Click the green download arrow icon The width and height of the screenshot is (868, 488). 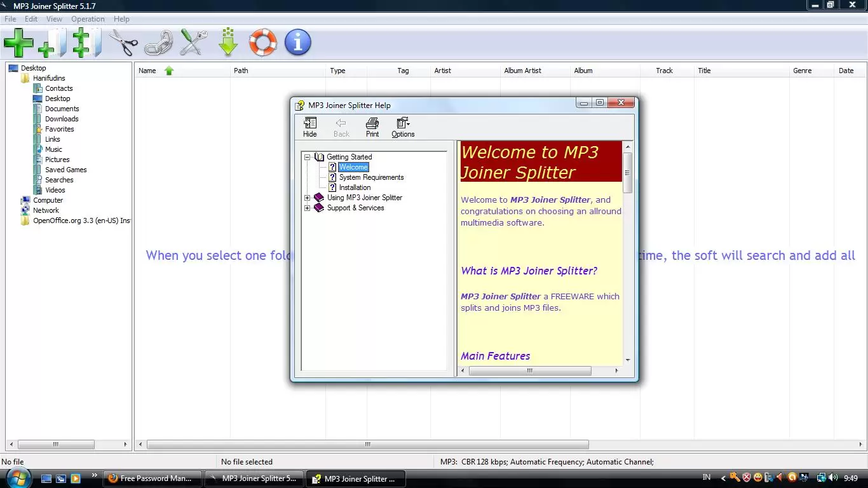[227, 42]
